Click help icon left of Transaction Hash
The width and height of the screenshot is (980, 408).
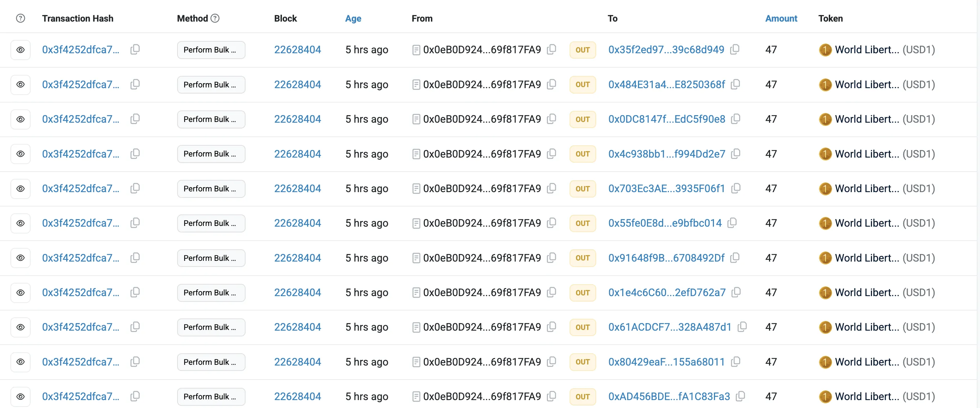[21, 18]
